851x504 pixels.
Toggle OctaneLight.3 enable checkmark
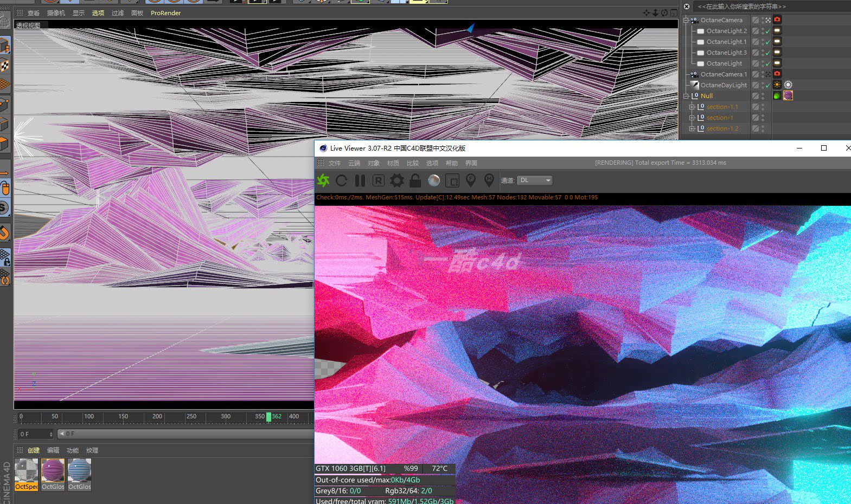tap(768, 53)
